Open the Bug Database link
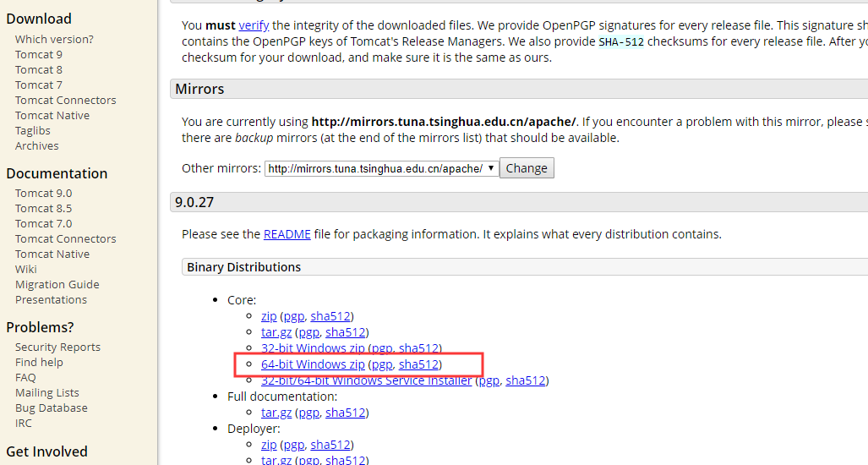The image size is (868, 465). (x=52, y=408)
